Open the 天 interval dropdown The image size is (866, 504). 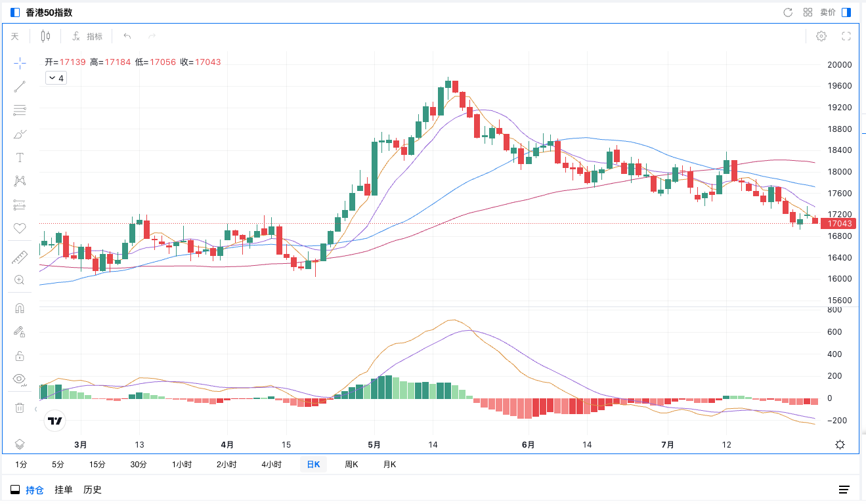(14, 36)
